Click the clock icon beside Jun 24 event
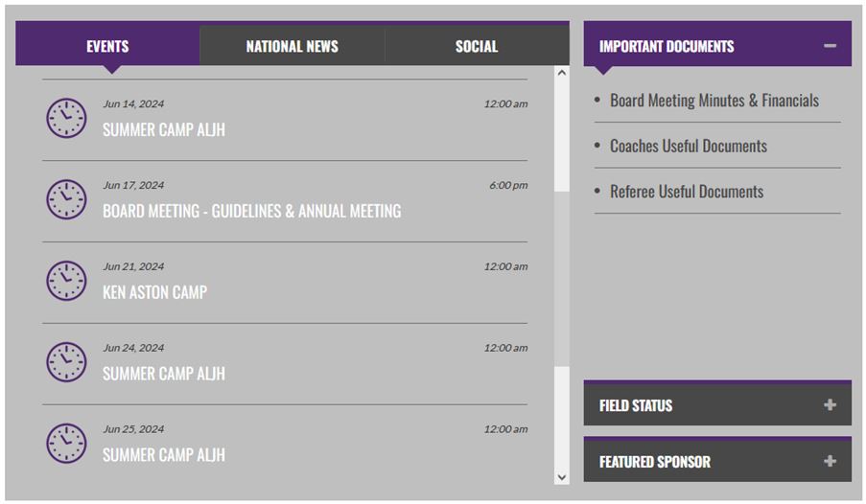866x504 pixels. point(66,362)
